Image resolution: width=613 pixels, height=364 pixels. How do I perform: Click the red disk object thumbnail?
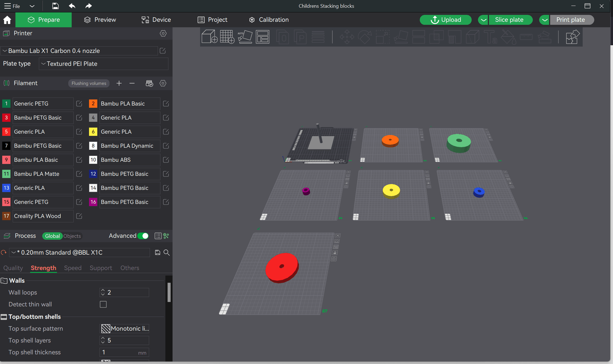point(282,267)
